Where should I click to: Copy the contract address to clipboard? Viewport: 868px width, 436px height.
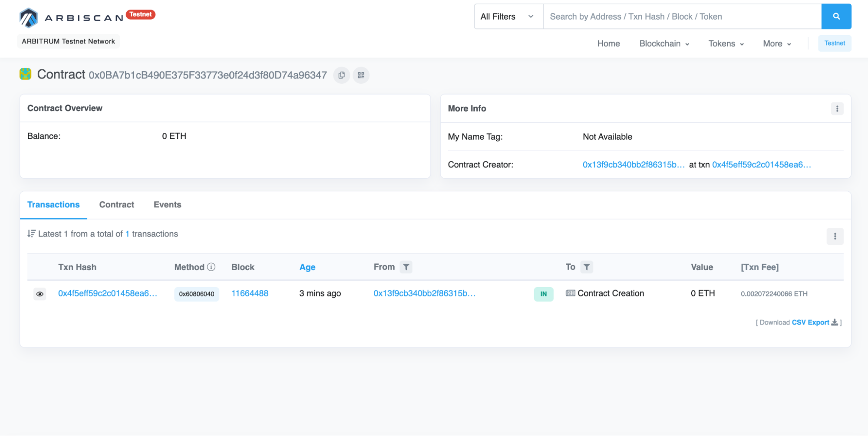(x=341, y=75)
